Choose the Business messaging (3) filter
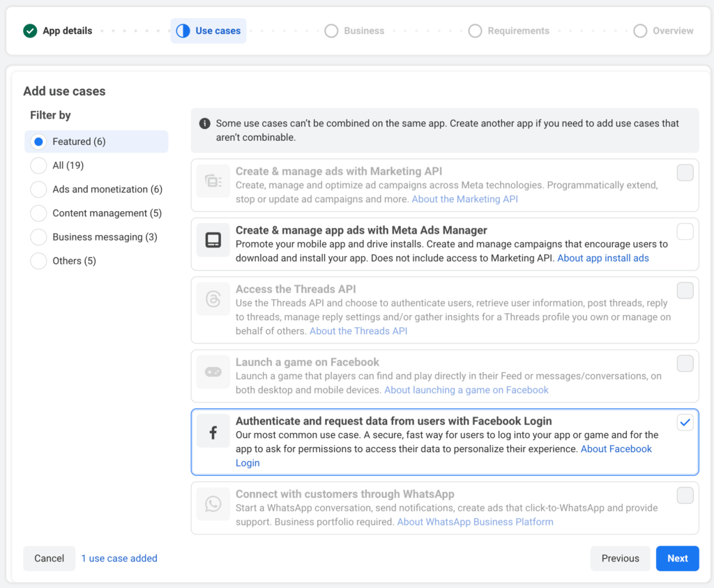 coord(38,237)
